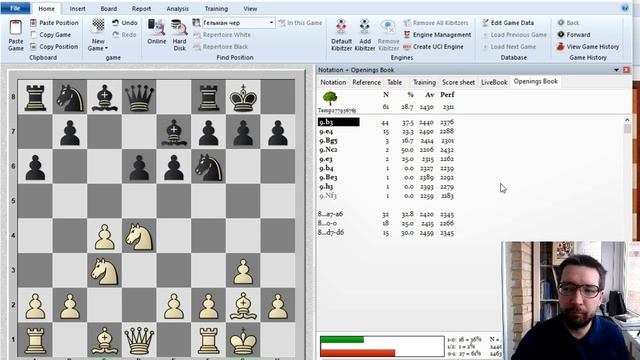The image size is (640, 360).
Task: Select the 9.b3 move in book
Action: click(338, 122)
